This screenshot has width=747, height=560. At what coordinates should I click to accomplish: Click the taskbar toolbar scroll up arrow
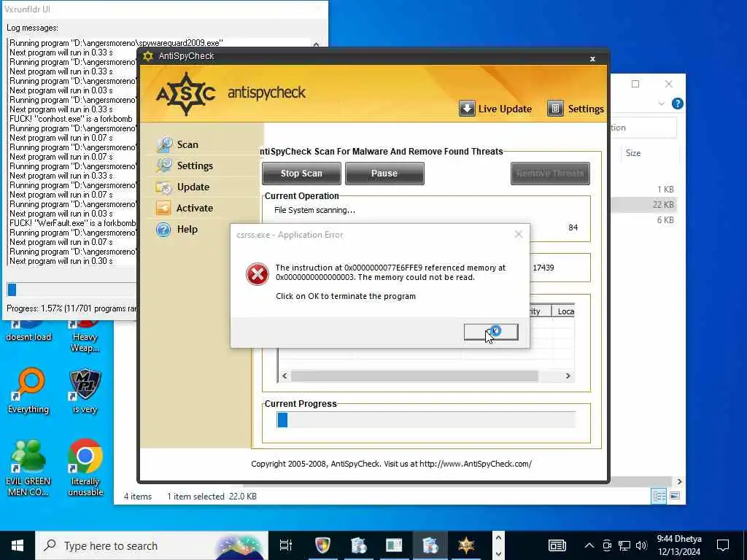(x=498, y=538)
